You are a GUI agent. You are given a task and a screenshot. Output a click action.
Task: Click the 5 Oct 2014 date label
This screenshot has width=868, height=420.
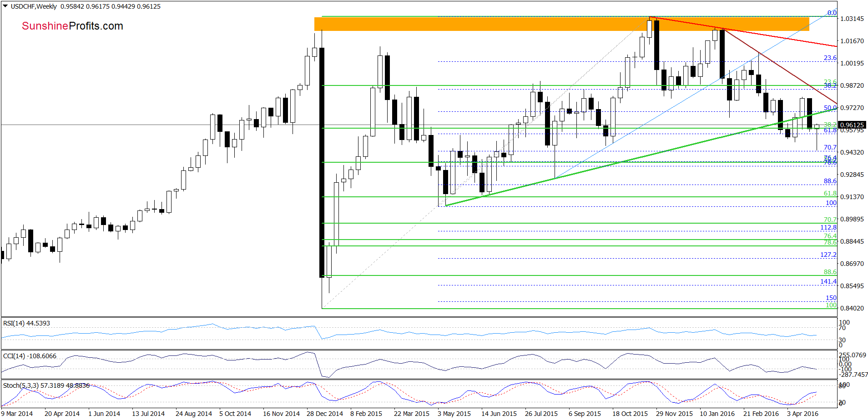(235, 414)
